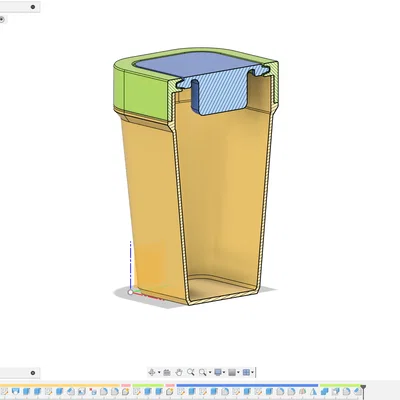
Task: Click the small radio dot below top-left panel
Action: click(2, 19)
